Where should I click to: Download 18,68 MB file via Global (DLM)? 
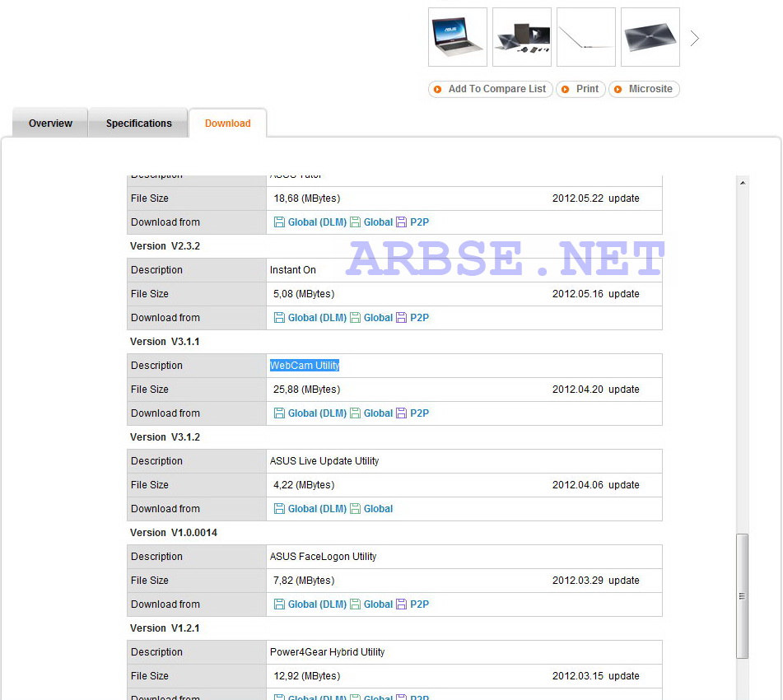click(x=317, y=222)
